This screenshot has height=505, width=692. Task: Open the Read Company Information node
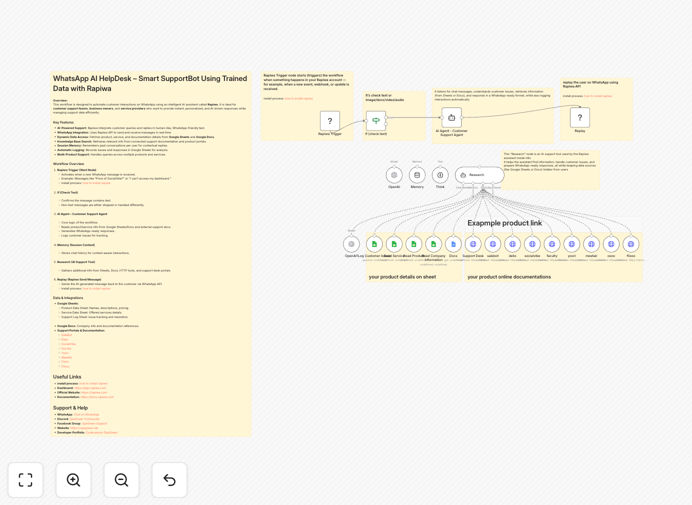tap(433, 244)
